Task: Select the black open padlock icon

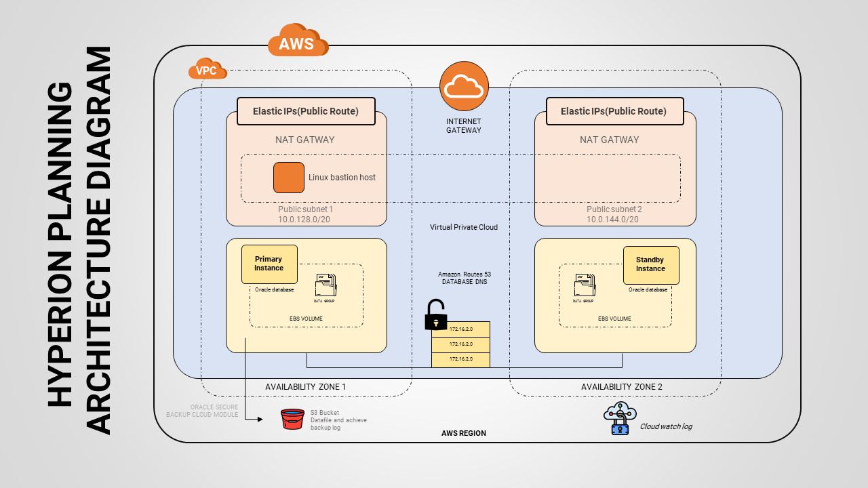Action: coord(435,314)
